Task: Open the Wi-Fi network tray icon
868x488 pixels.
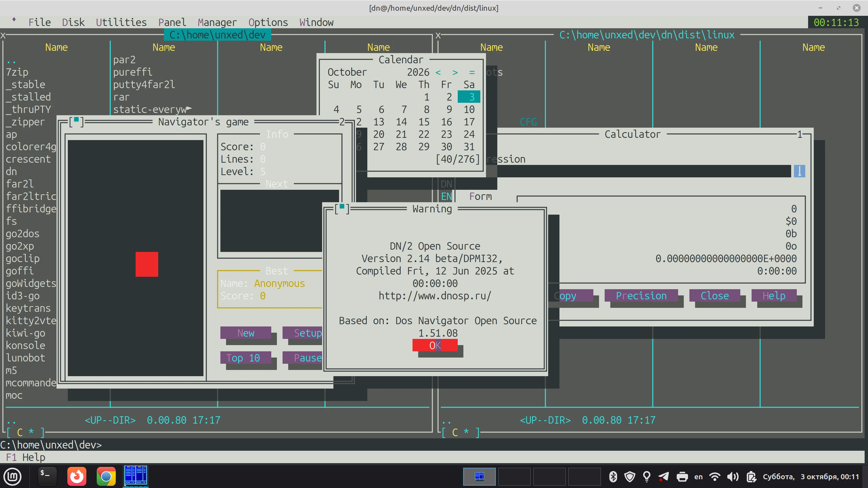Action: pos(715,476)
